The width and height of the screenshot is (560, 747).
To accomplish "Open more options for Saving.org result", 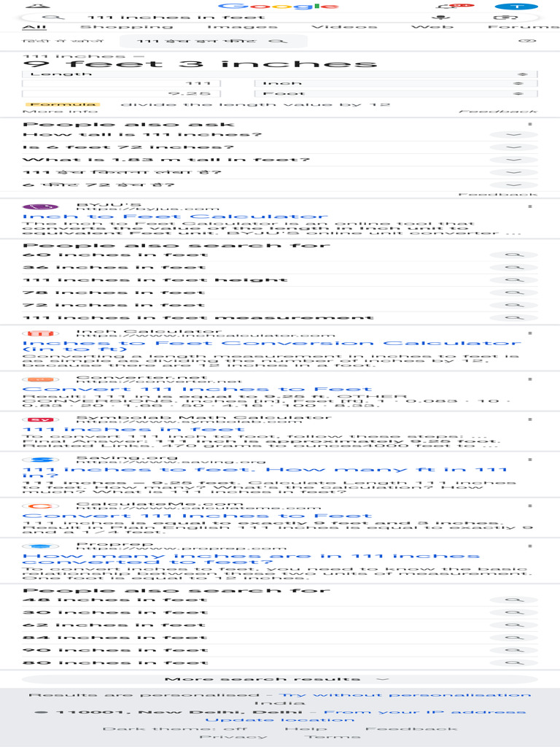I will (x=530, y=460).
